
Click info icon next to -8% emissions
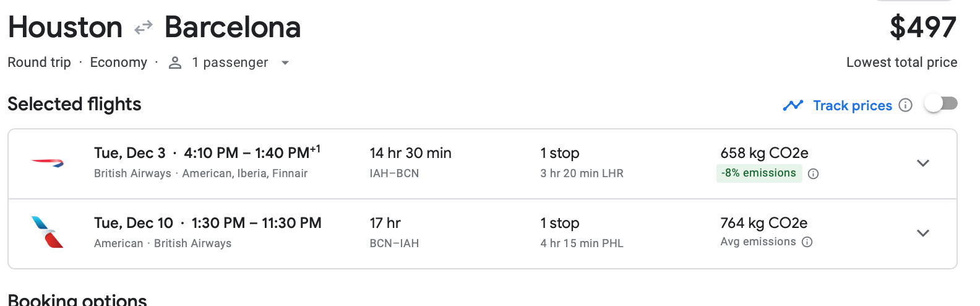pyautogui.click(x=814, y=174)
